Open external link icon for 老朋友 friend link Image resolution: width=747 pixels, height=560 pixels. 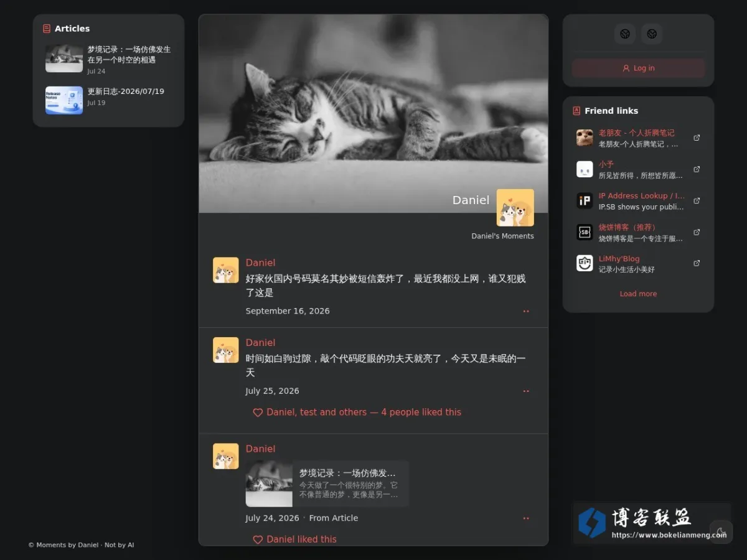pos(697,138)
